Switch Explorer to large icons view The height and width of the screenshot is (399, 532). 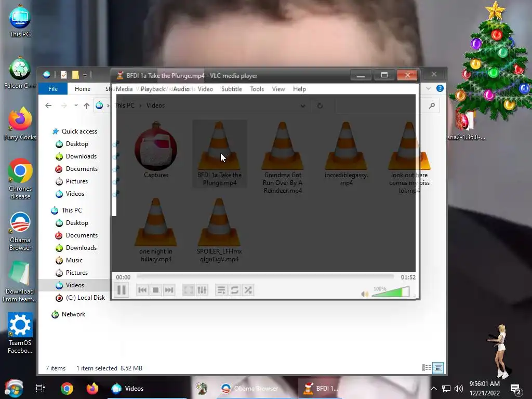438,368
